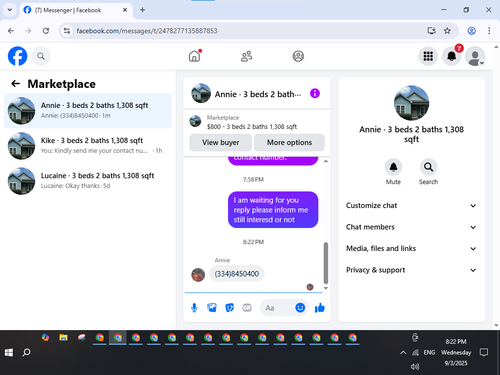Open conversation information purple icon

coord(315,93)
